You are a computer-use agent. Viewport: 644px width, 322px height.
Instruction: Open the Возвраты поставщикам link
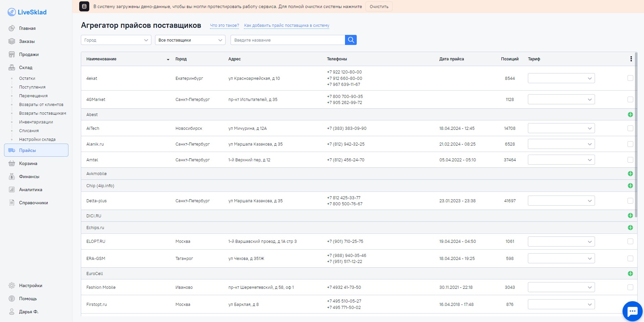(43, 113)
